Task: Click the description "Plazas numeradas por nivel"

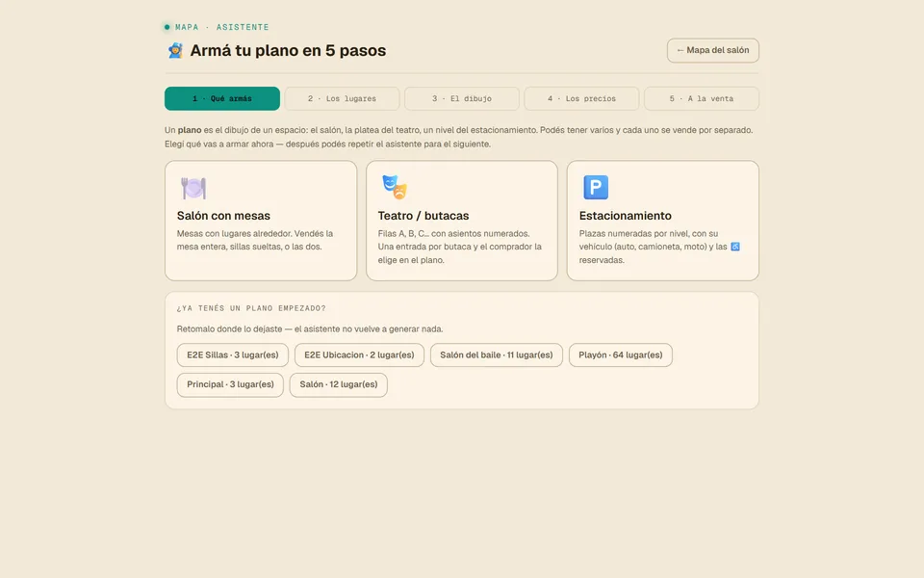Action: tap(659, 247)
